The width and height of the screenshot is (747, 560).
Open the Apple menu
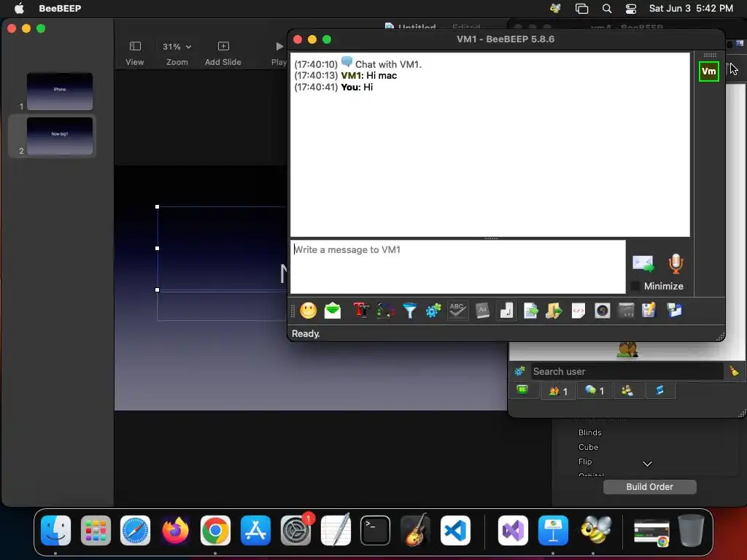[19, 8]
